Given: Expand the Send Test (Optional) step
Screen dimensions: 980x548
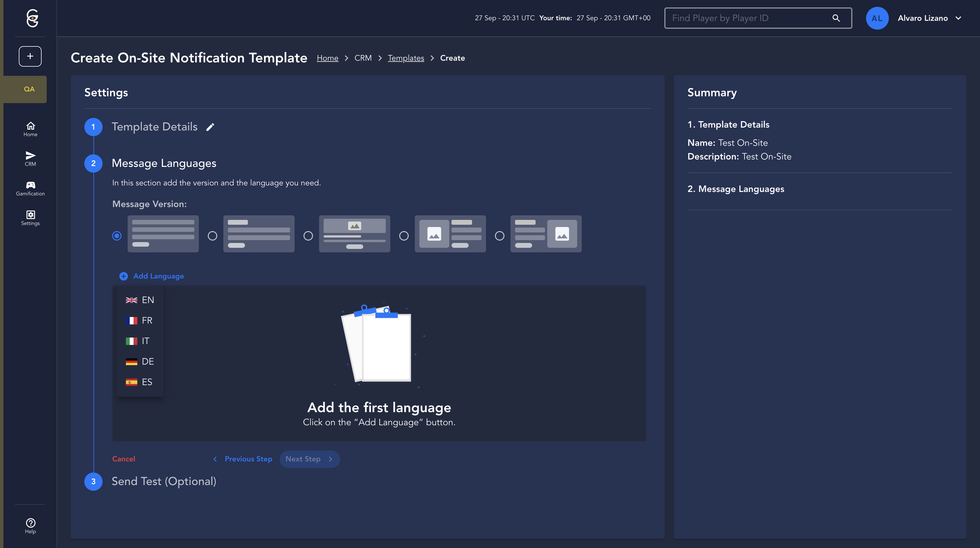Looking at the screenshot, I should point(164,481).
